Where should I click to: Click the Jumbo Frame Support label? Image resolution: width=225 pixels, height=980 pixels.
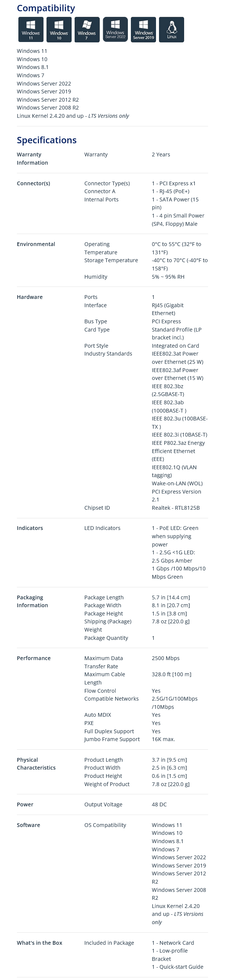pyautogui.click(x=112, y=739)
